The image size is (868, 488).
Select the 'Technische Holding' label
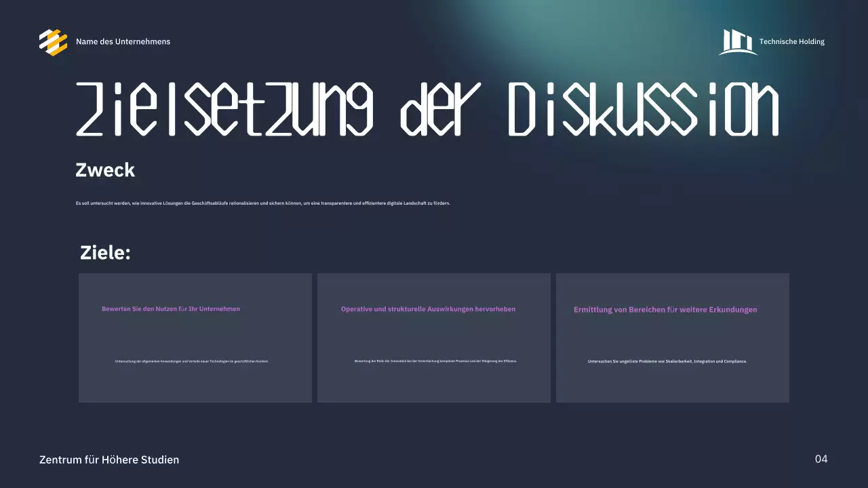pos(791,42)
